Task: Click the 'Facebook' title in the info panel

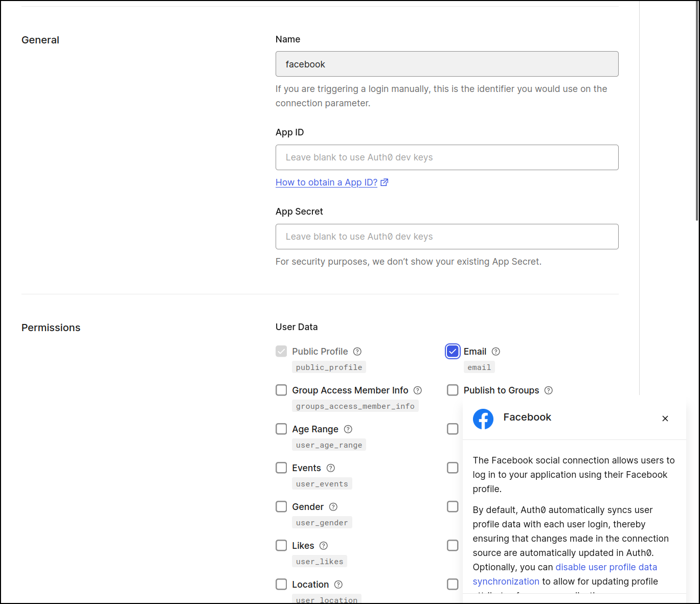Action: coord(527,417)
